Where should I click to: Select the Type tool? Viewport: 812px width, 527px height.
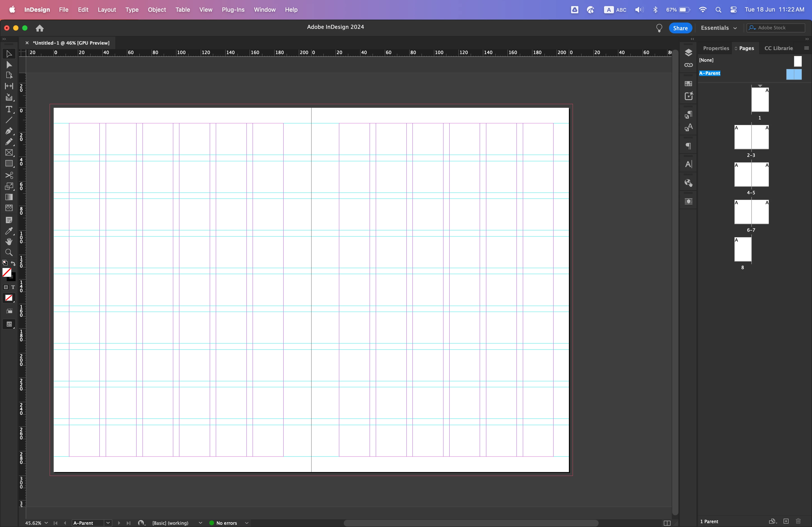point(9,109)
